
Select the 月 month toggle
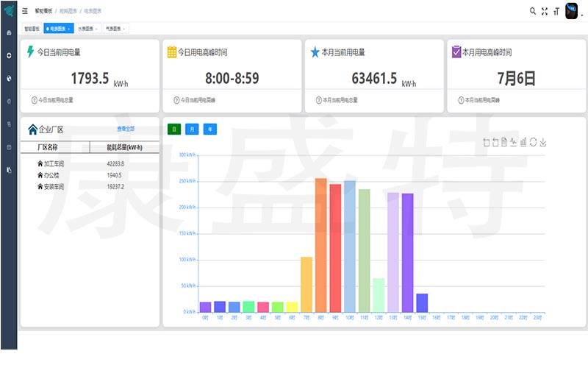point(192,130)
